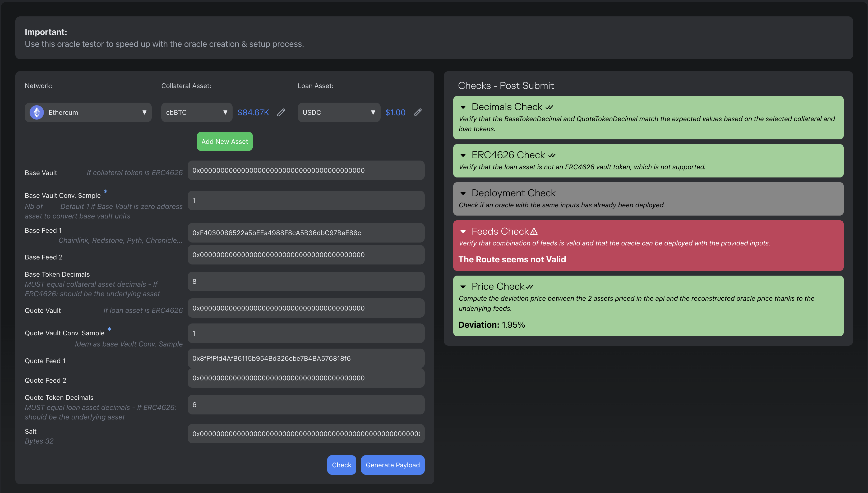Click the Generate Payload button

(393, 465)
